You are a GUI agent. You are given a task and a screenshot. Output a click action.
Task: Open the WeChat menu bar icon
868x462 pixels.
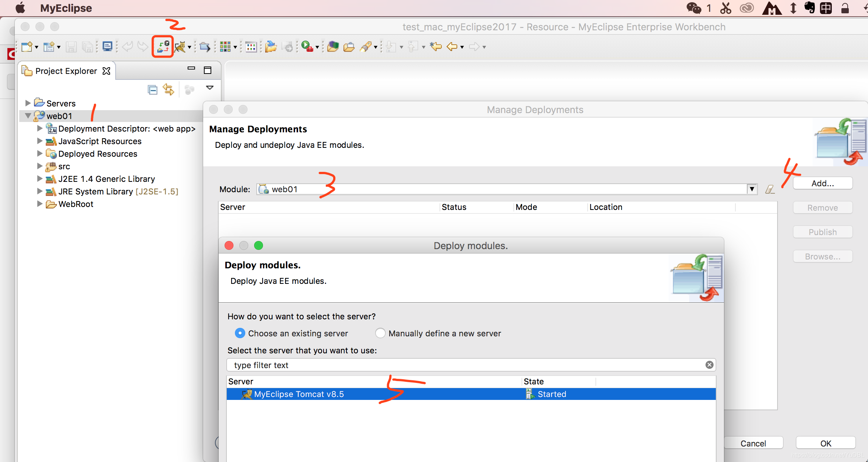pos(694,8)
